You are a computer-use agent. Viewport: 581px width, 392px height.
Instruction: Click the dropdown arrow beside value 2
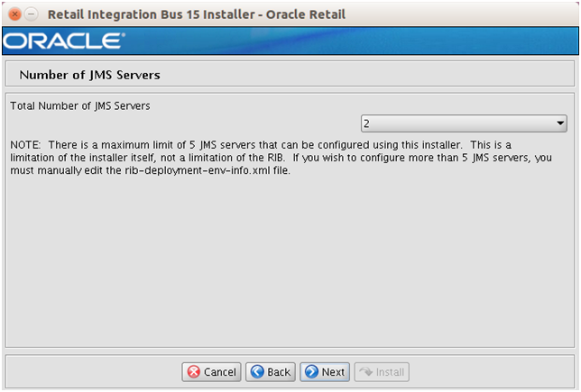click(x=560, y=123)
